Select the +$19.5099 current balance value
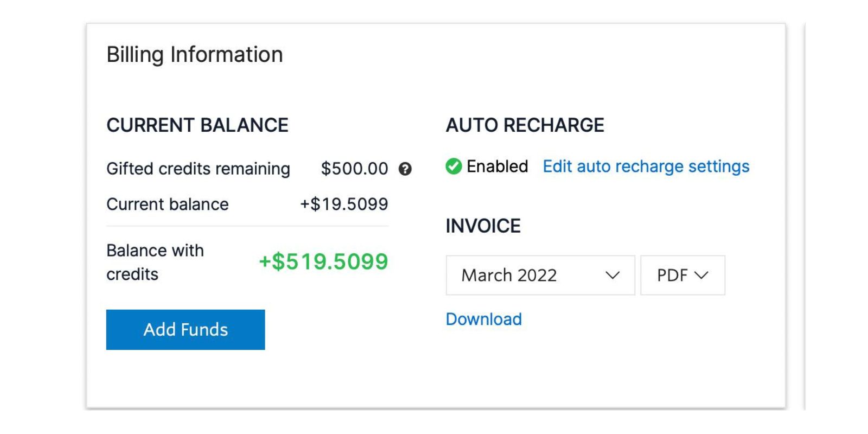 344,205
